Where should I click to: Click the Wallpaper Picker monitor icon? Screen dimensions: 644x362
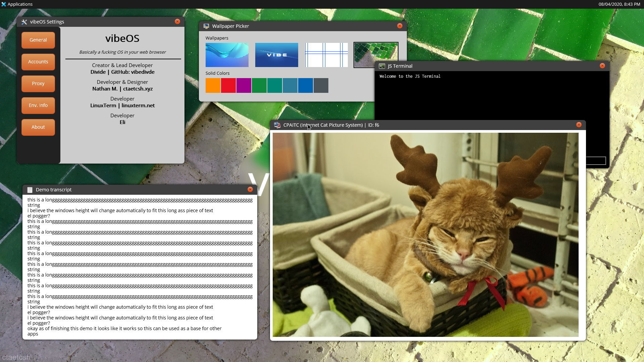click(x=206, y=26)
